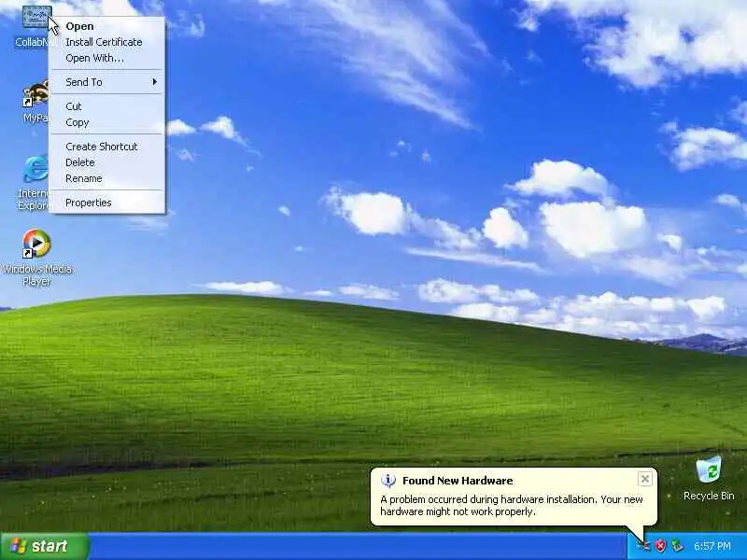
Task: Click the Safely Remove Hardware tray icon
Action: pyautogui.click(x=677, y=546)
